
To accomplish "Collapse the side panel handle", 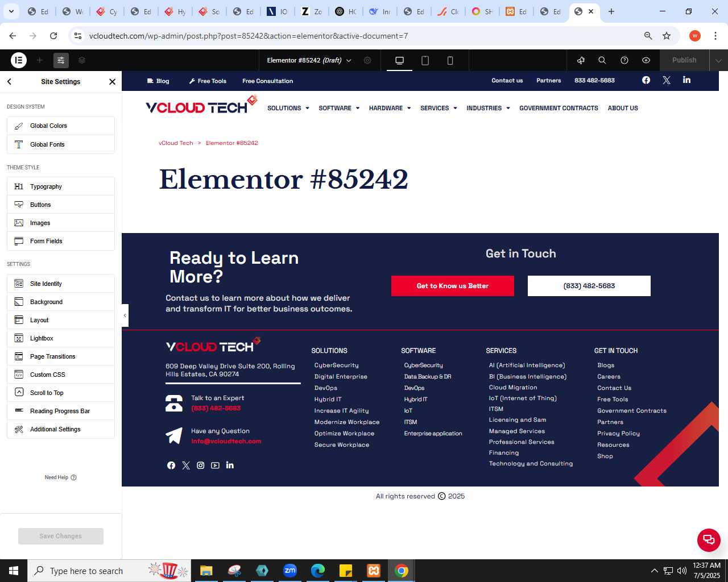I will tap(125, 315).
